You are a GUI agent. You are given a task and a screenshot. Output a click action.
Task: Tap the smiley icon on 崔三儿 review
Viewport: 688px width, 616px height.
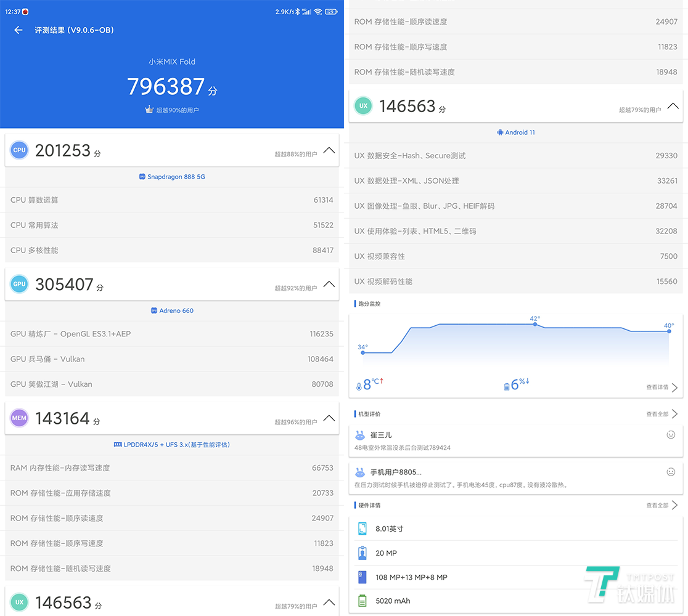pos(671,435)
